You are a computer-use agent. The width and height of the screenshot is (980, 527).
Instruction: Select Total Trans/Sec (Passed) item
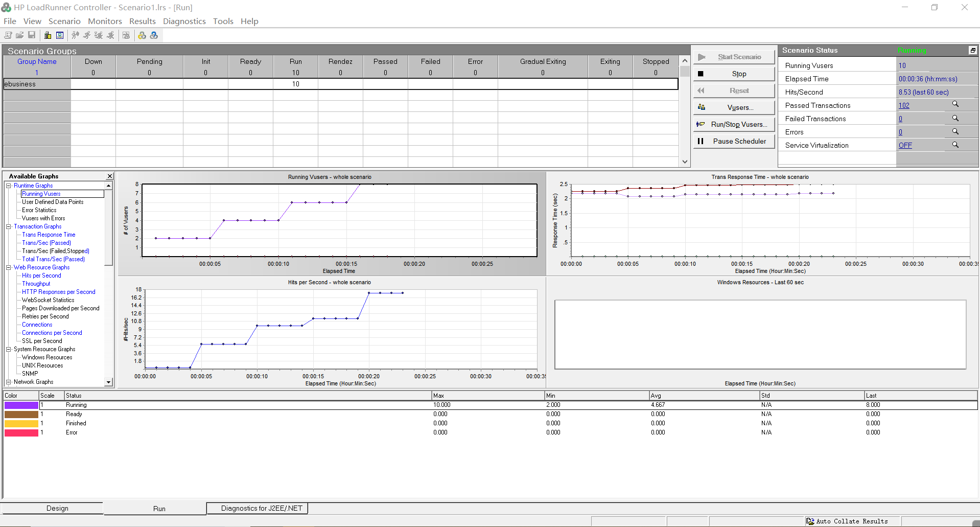(53, 259)
